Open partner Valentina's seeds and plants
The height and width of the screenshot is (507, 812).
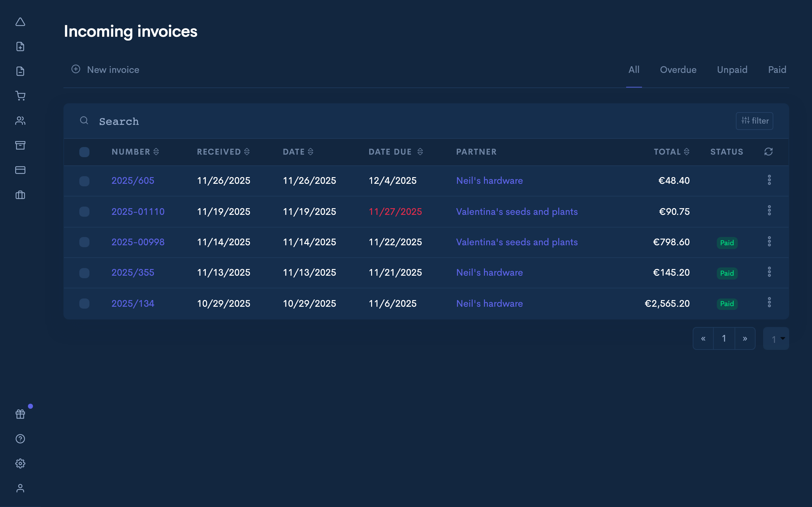coord(517,212)
